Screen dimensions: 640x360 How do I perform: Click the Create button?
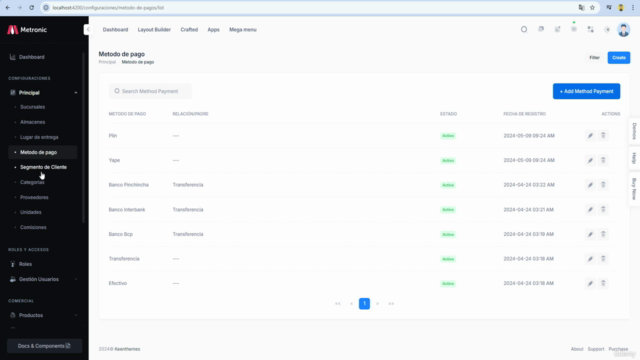coord(619,58)
